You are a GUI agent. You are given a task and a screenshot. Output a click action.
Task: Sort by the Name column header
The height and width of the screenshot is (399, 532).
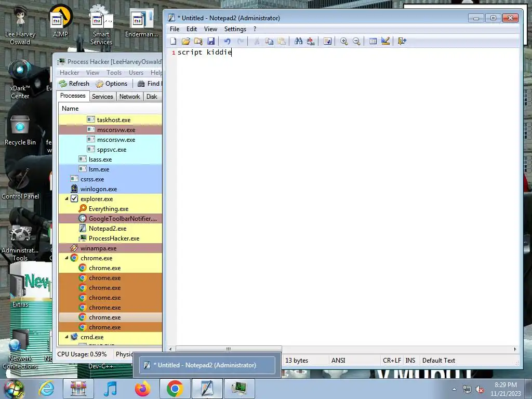click(x=110, y=109)
